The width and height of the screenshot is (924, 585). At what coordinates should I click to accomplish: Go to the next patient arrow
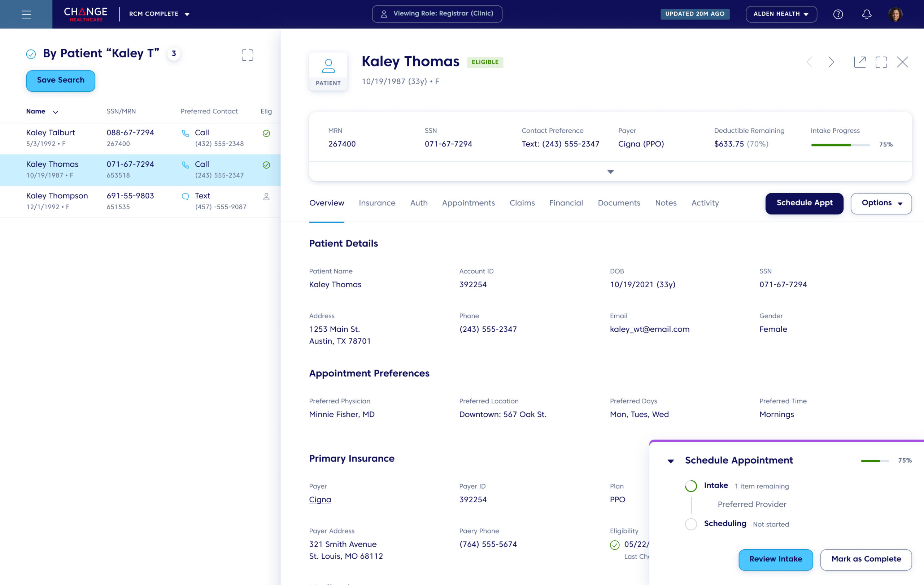(x=831, y=62)
